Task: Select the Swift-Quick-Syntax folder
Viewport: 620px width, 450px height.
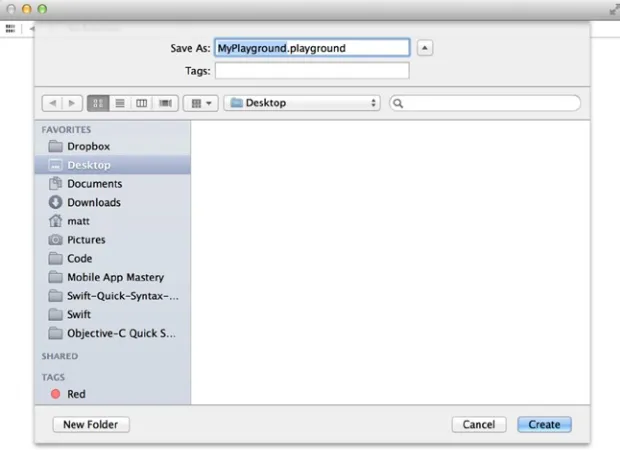Action: [113, 296]
